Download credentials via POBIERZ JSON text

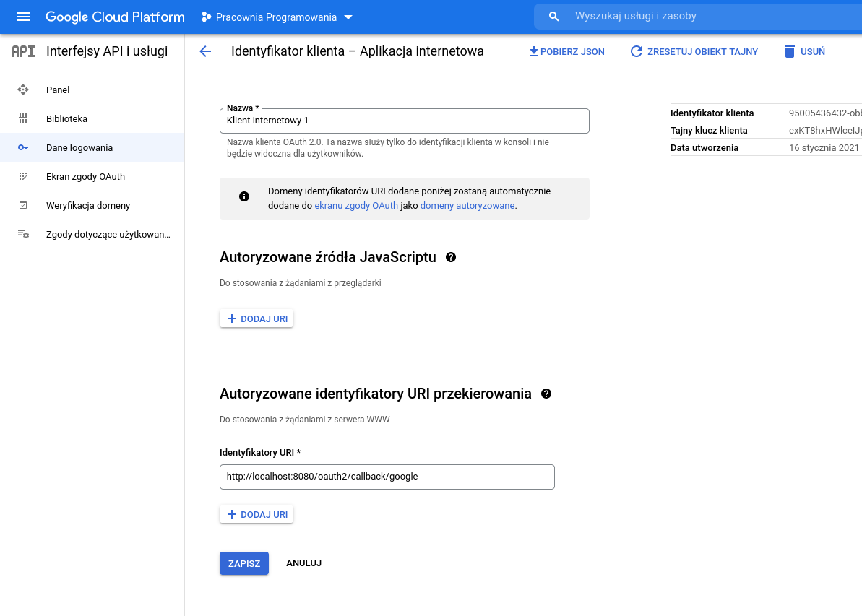572,52
